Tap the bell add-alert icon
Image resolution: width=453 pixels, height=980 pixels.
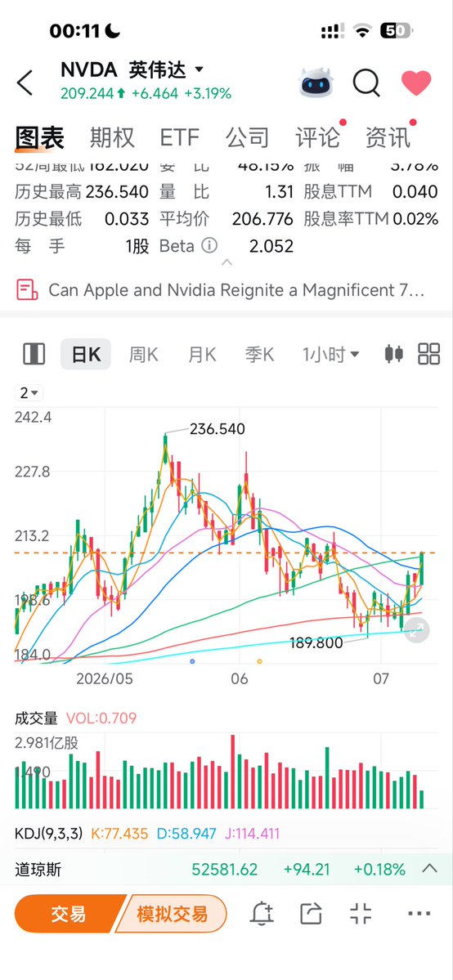point(262,915)
